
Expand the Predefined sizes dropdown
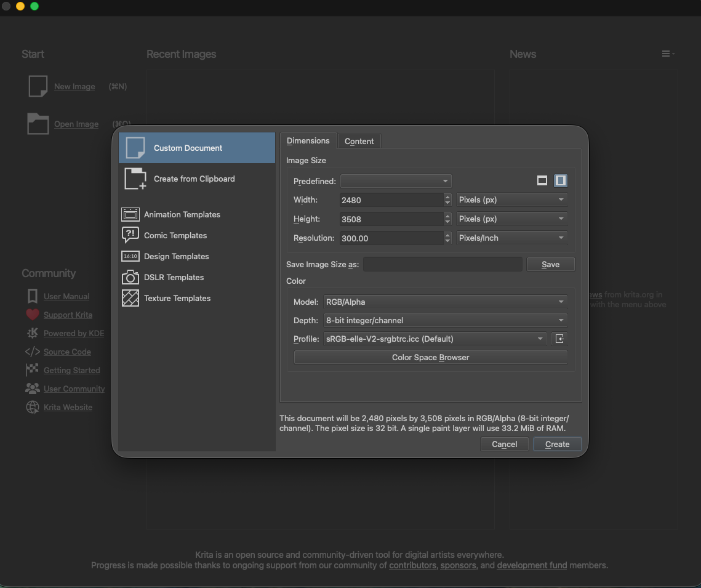(x=396, y=181)
